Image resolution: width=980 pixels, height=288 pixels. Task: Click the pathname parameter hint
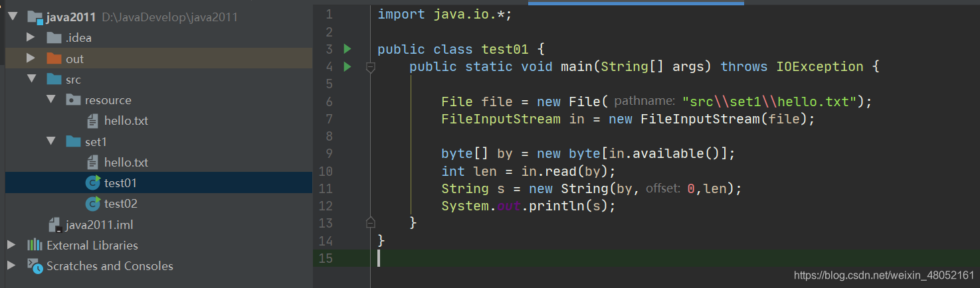tap(646, 102)
